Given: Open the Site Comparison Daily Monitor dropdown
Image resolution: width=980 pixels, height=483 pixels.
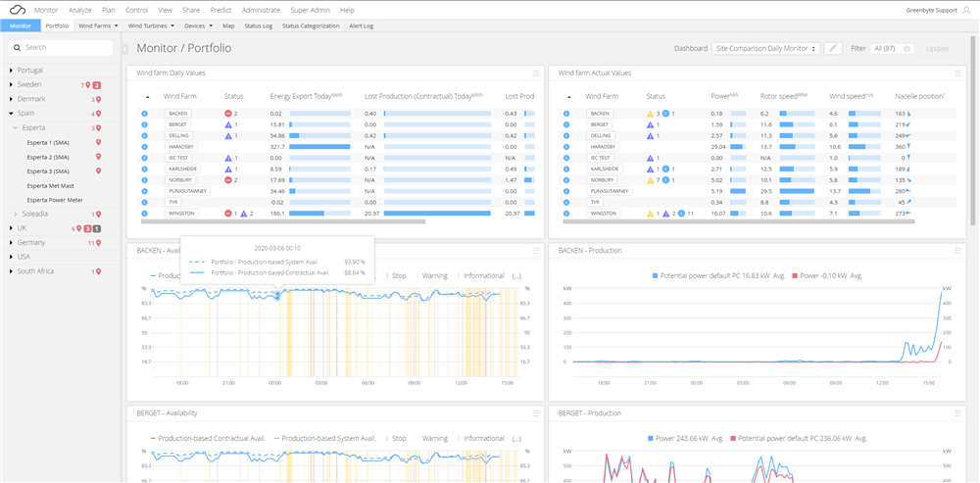Looking at the screenshot, I should tap(766, 49).
